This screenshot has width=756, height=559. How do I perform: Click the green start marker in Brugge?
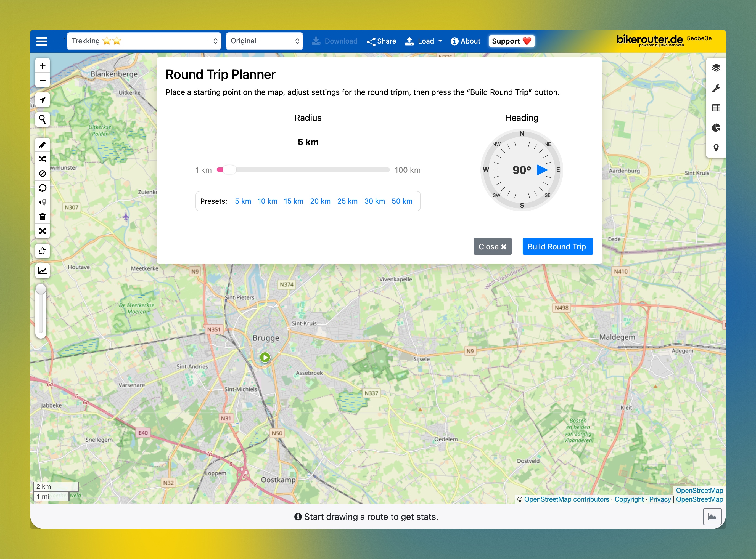pos(265,357)
